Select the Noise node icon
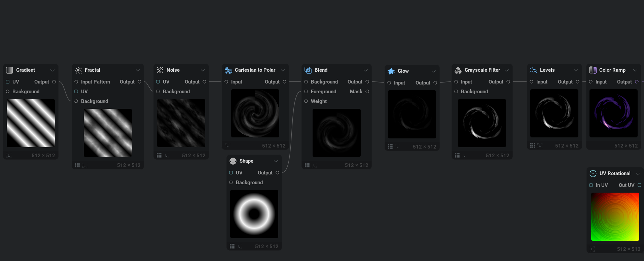The image size is (644, 261). (x=160, y=70)
